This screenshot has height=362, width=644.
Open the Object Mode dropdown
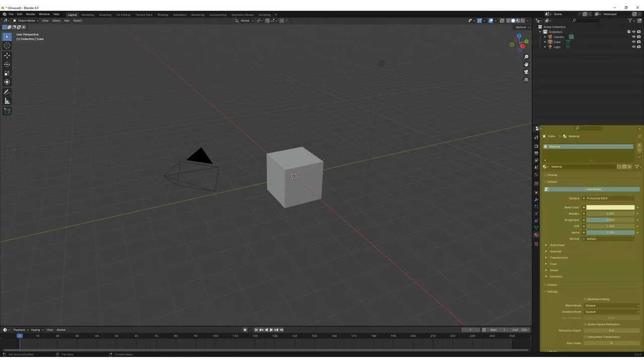click(26, 21)
